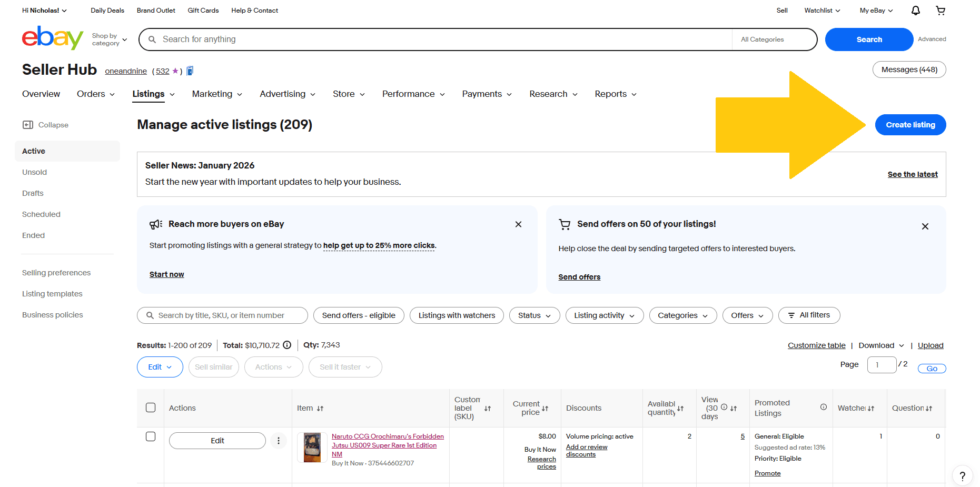
Task: Click the mobile phone icon beside feedback score
Action: tap(190, 70)
